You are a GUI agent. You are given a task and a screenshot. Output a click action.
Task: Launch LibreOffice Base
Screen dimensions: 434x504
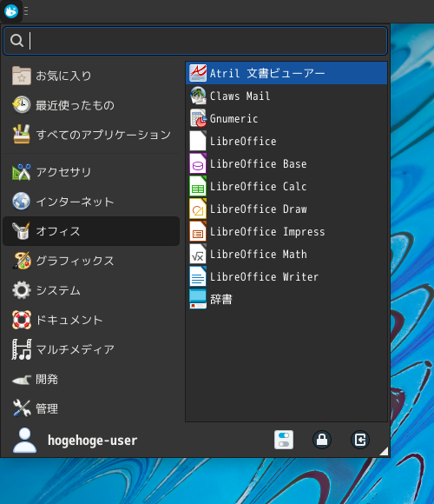coord(286,163)
